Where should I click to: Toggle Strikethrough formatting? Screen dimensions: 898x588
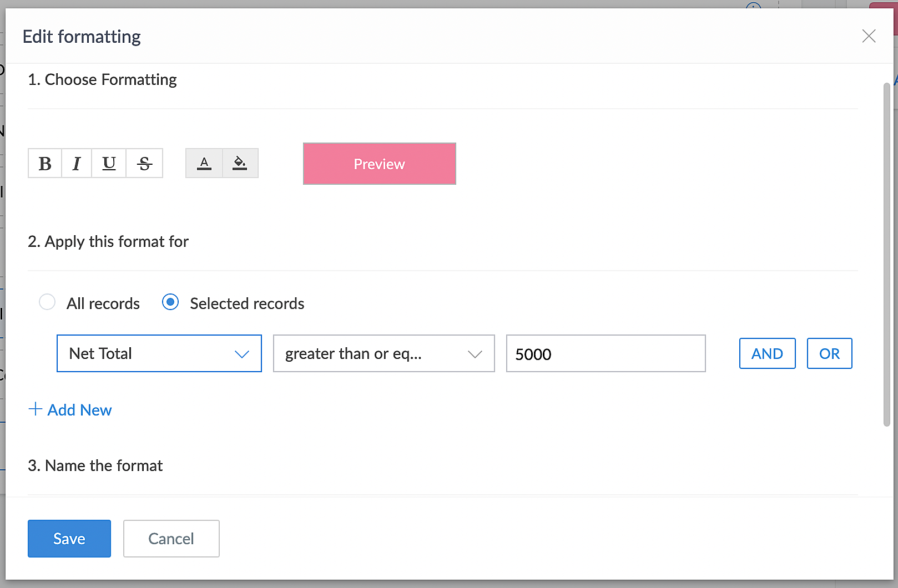144,164
